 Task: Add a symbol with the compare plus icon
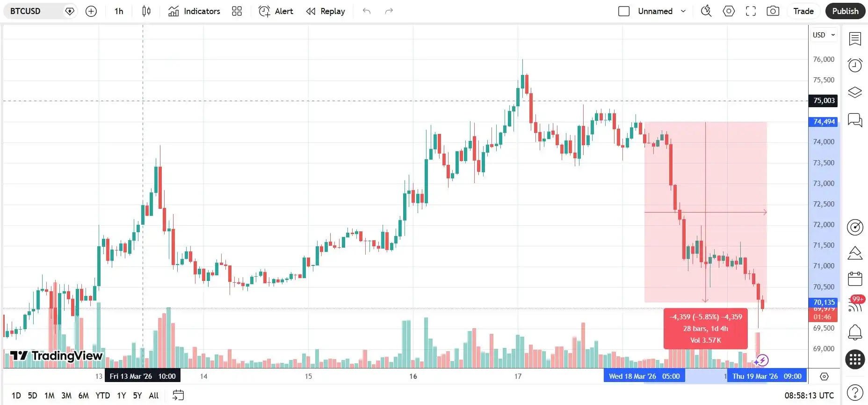(x=91, y=11)
